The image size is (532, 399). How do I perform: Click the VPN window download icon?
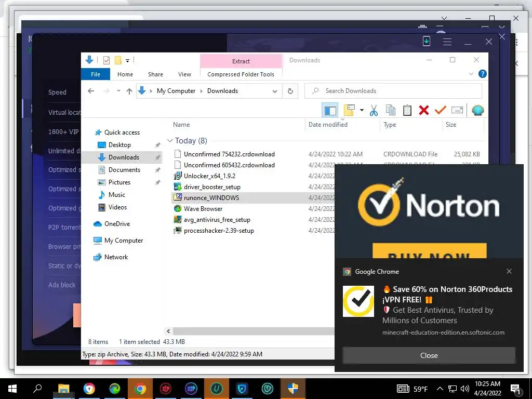[427, 42]
